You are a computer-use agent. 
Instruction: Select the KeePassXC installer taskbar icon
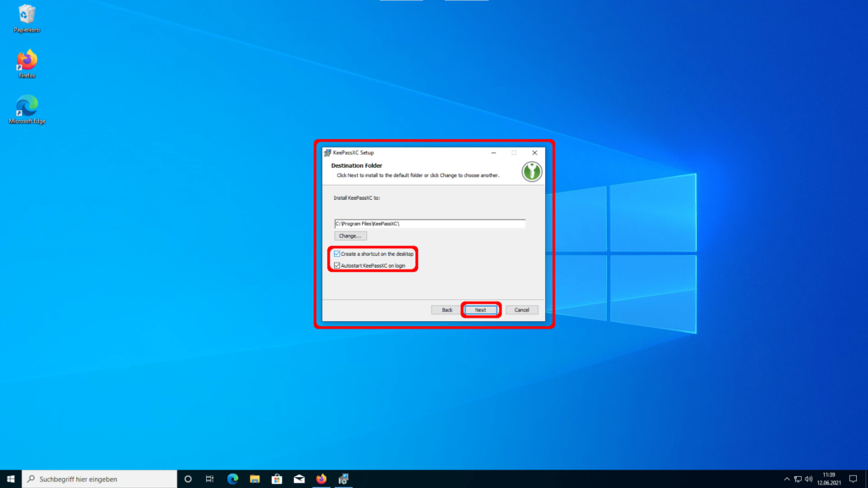pyautogui.click(x=343, y=480)
